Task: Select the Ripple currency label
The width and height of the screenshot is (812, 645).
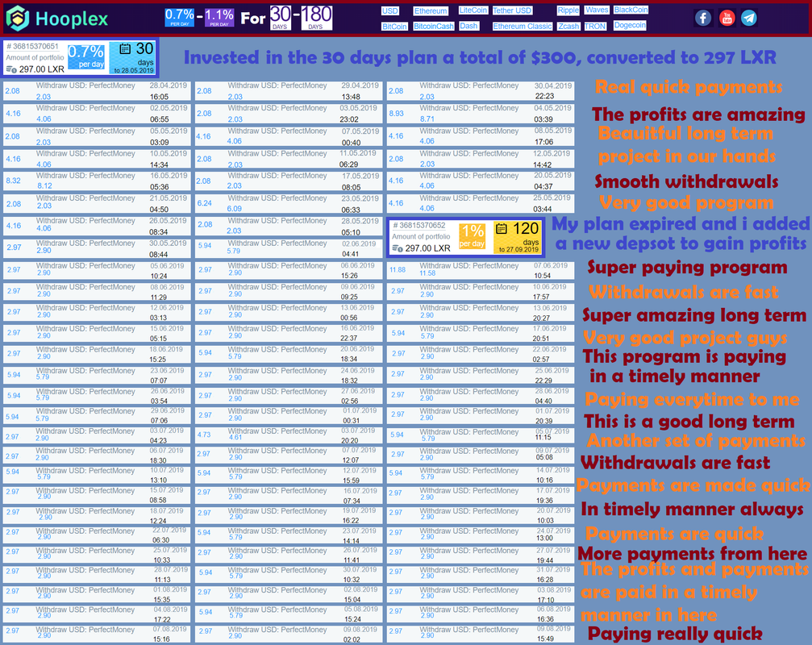Action: 568,10
